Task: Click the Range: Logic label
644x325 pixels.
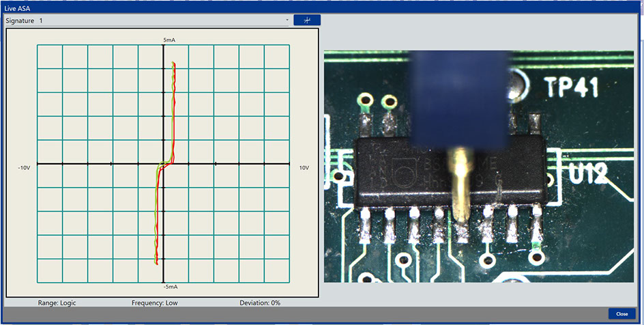Action: [x=57, y=302]
